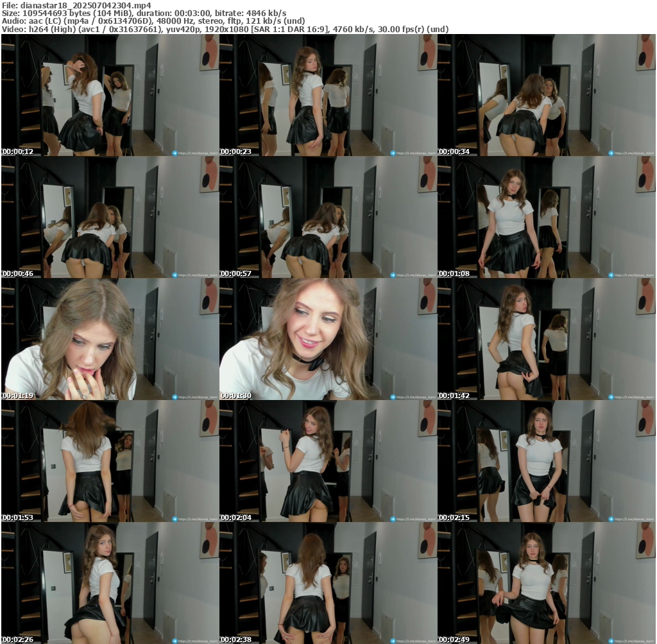This screenshot has width=657, height=644.
Task: Click the Telegram icon in the 00:01:08 frame
Action: tap(611, 275)
